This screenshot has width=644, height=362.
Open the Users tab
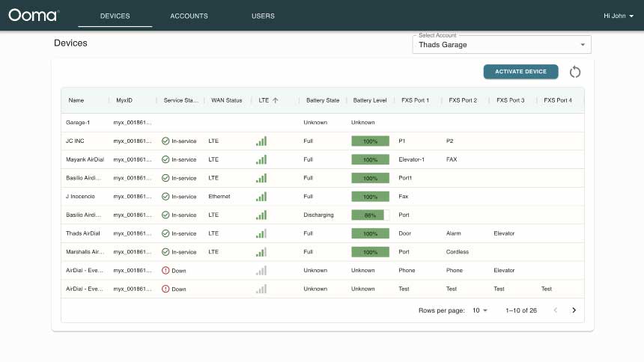tap(263, 16)
